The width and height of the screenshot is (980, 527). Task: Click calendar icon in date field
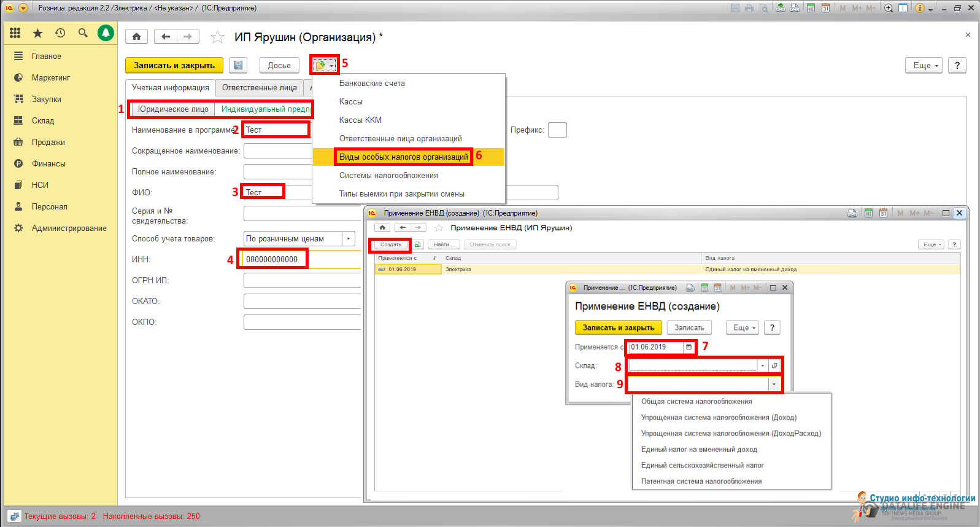pyautogui.click(x=689, y=347)
